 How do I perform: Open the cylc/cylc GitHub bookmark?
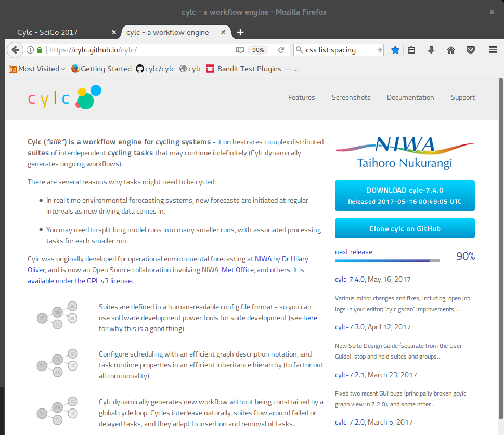point(155,69)
